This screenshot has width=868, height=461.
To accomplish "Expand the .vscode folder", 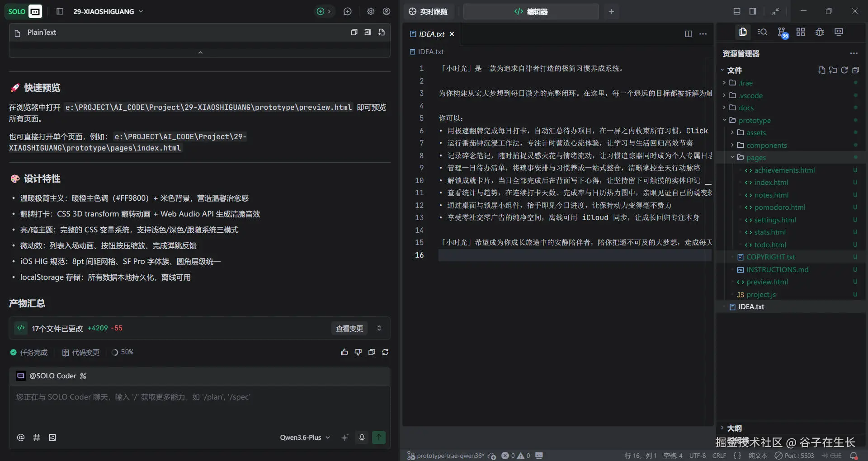I will 750,95.
